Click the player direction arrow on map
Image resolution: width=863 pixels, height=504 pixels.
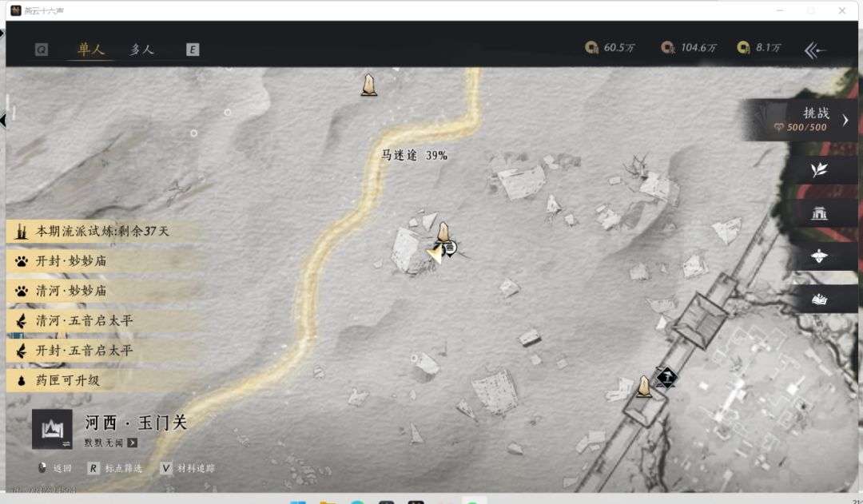click(x=435, y=255)
